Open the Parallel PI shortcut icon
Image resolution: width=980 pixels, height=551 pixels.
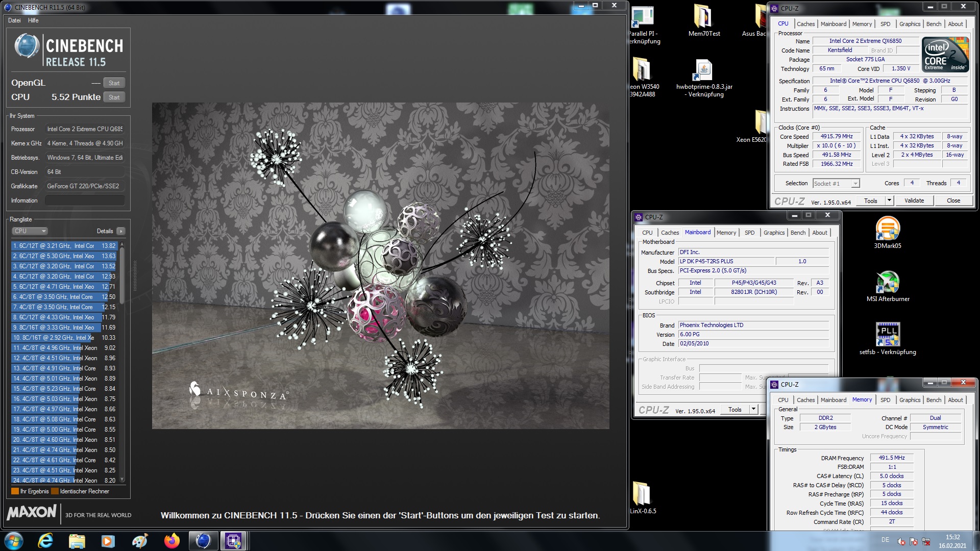coord(643,18)
